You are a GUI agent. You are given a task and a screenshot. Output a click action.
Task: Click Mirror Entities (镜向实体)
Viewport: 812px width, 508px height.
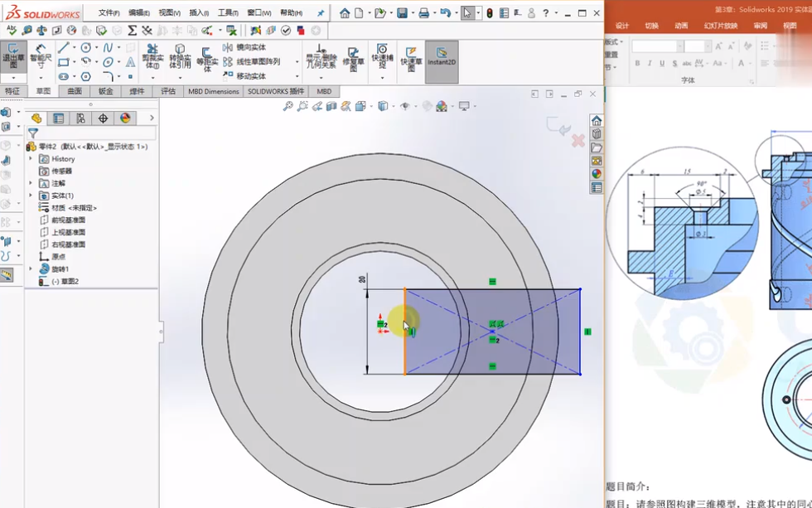(x=244, y=47)
